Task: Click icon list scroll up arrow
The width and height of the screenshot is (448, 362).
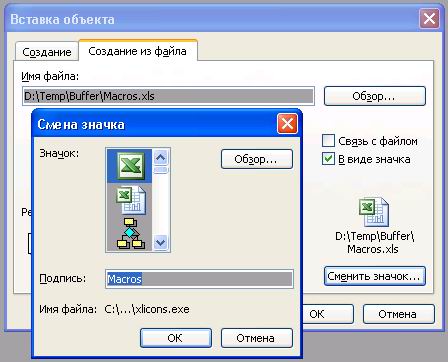Action: (161, 157)
